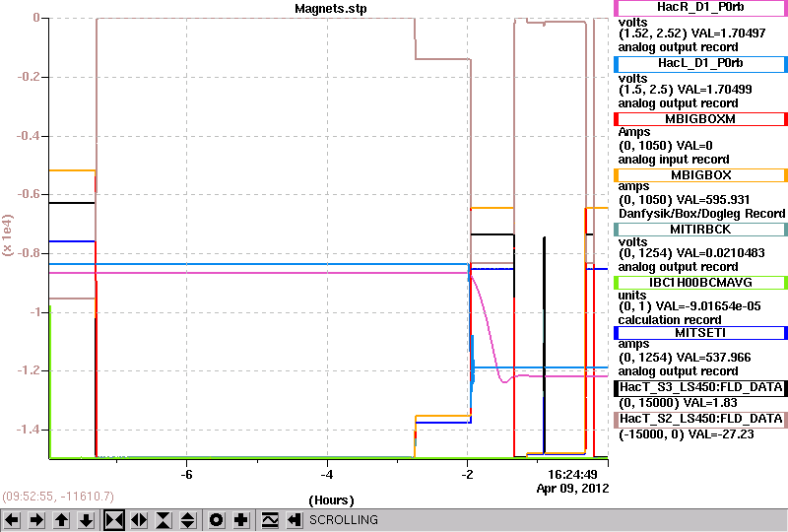Select the MBIGBOX orange legend entry

click(x=700, y=175)
